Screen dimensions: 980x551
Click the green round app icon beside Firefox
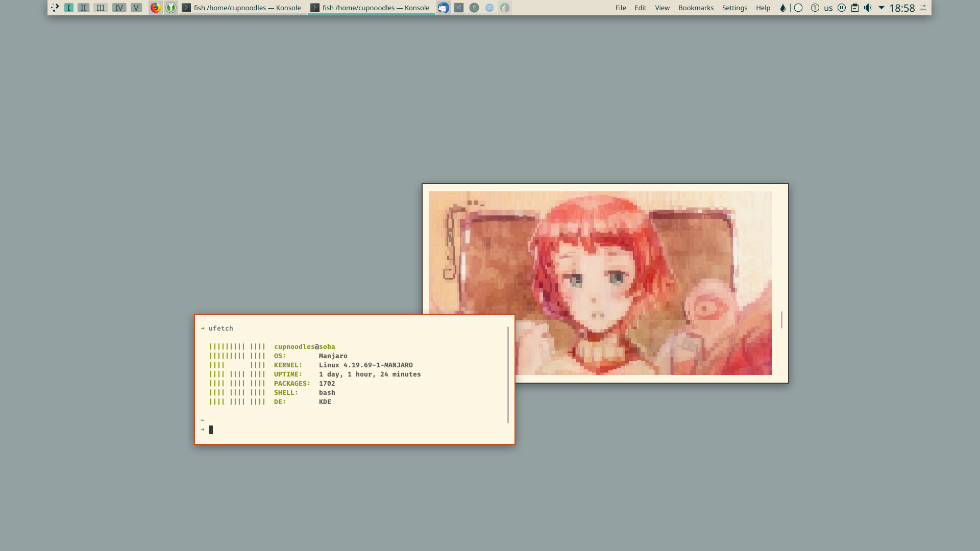click(171, 8)
